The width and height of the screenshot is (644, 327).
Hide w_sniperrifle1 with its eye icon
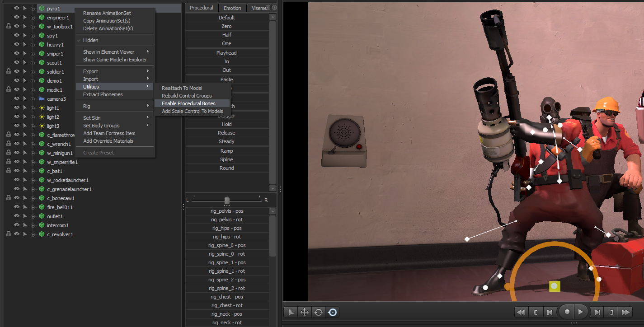[17, 162]
